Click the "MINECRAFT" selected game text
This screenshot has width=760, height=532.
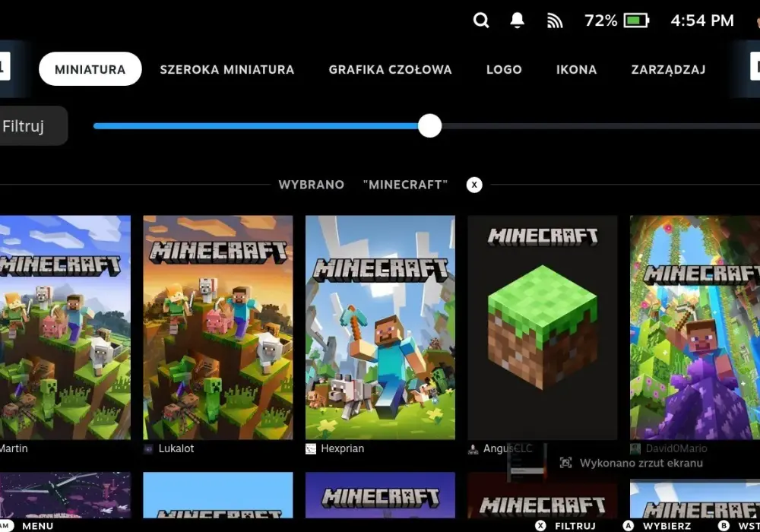405,185
